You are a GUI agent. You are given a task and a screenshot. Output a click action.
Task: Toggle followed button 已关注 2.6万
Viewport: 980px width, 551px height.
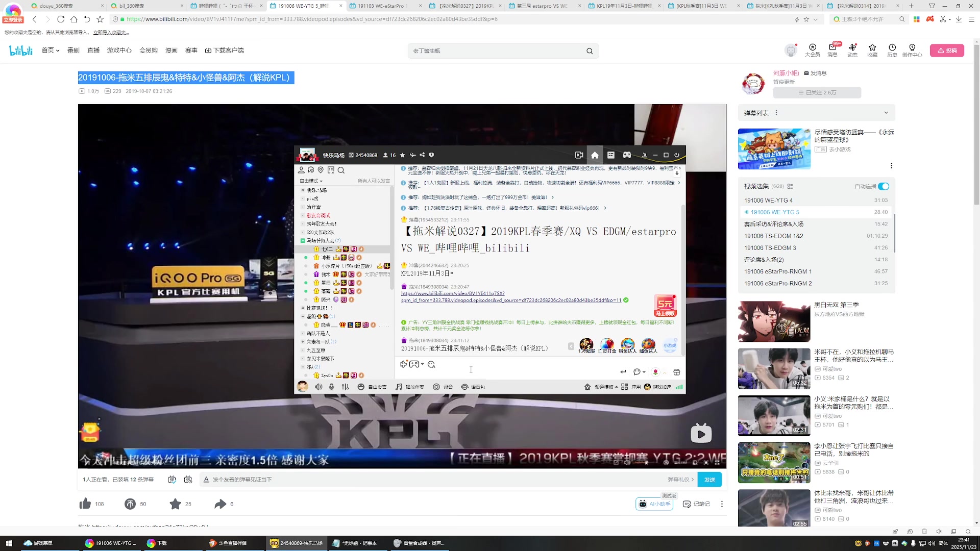pyautogui.click(x=817, y=93)
